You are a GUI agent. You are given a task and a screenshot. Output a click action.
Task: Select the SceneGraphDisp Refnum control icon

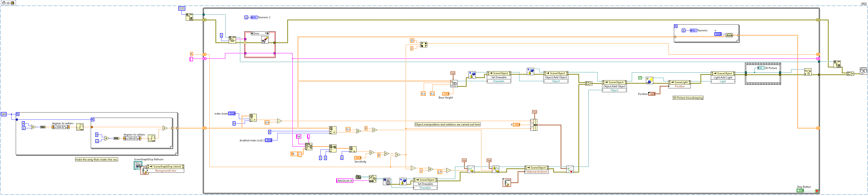point(138,165)
